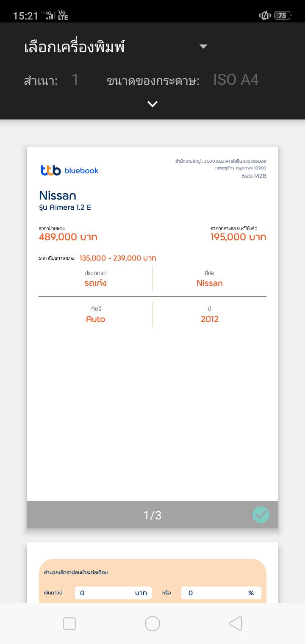
Task: Tap the down payment baht input field
Action: (x=113, y=593)
